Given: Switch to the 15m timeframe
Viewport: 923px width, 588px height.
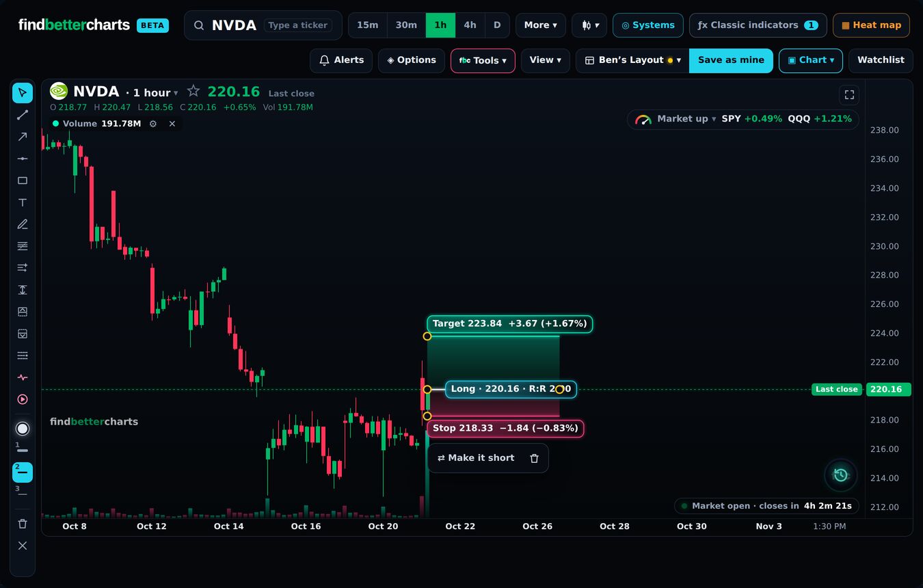Looking at the screenshot, I should [368, 25].
